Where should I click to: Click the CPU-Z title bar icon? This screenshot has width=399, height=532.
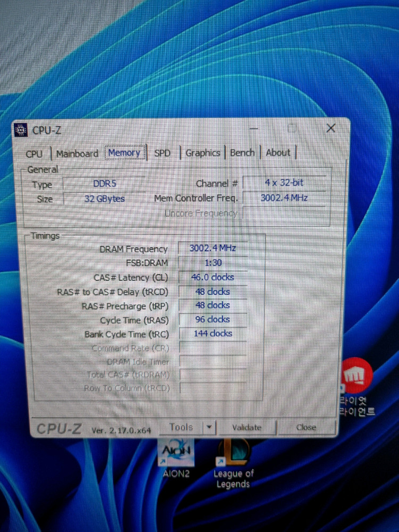21,130
